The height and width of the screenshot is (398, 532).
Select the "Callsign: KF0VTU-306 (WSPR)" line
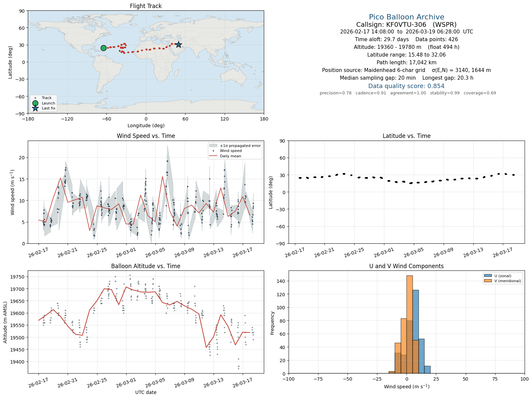click(406, 25)
